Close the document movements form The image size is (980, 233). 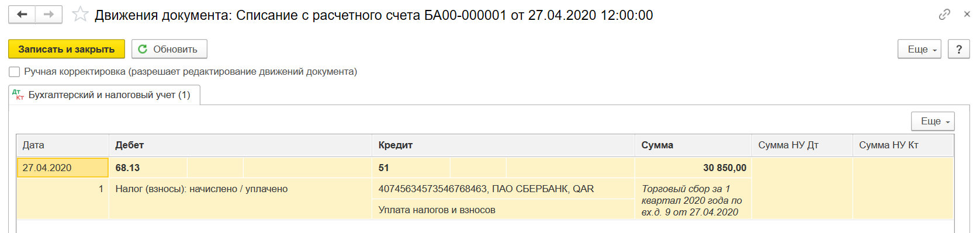pos(967,15)
